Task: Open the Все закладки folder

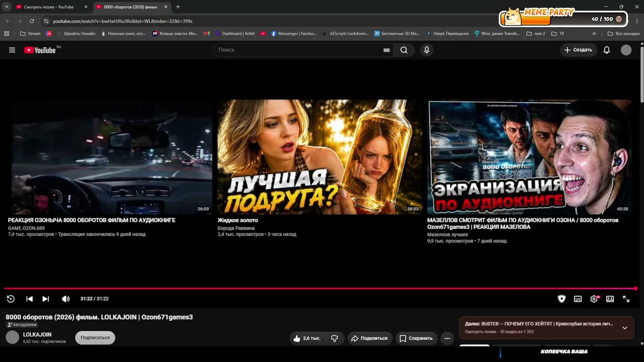Action: [x=623, y=34]
